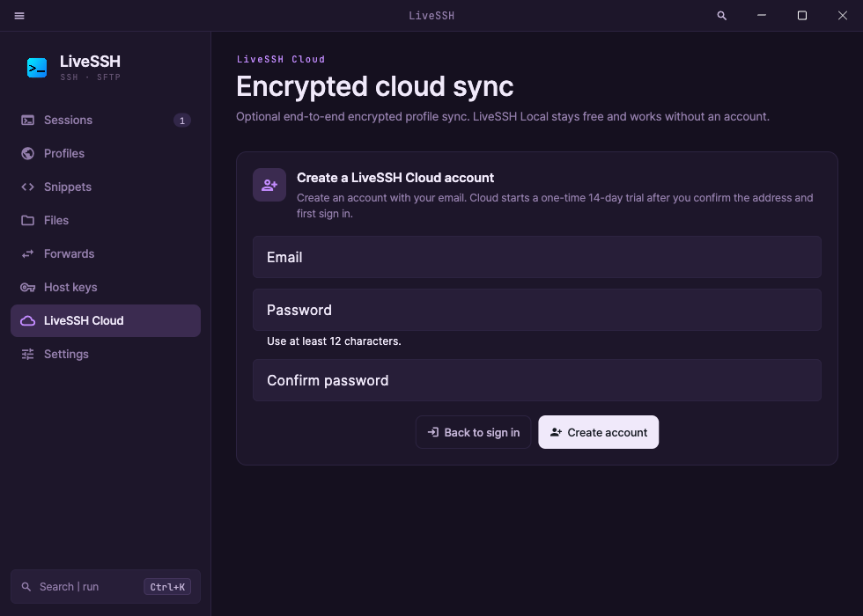Click the Back to sign in button

pos(474,432)
